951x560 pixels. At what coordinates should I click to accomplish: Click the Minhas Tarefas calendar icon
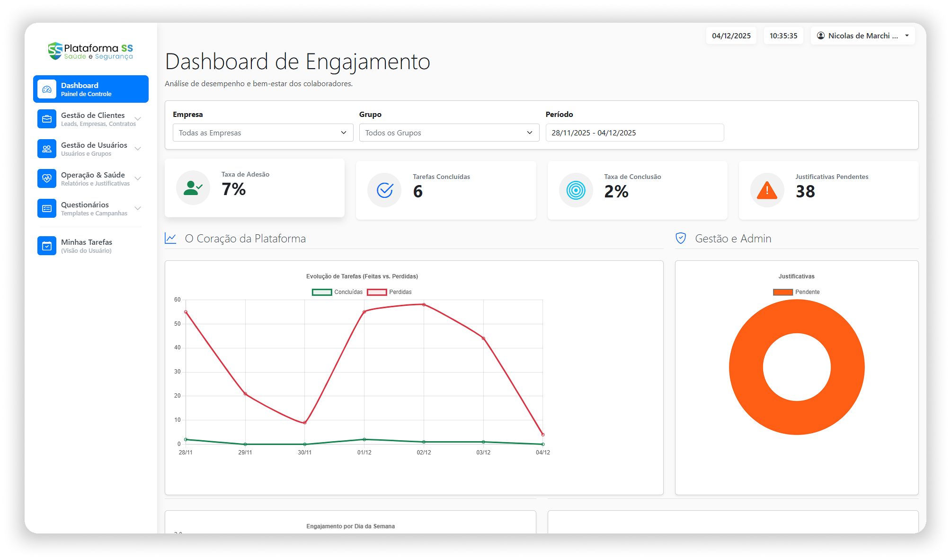[x=47, y=246]
